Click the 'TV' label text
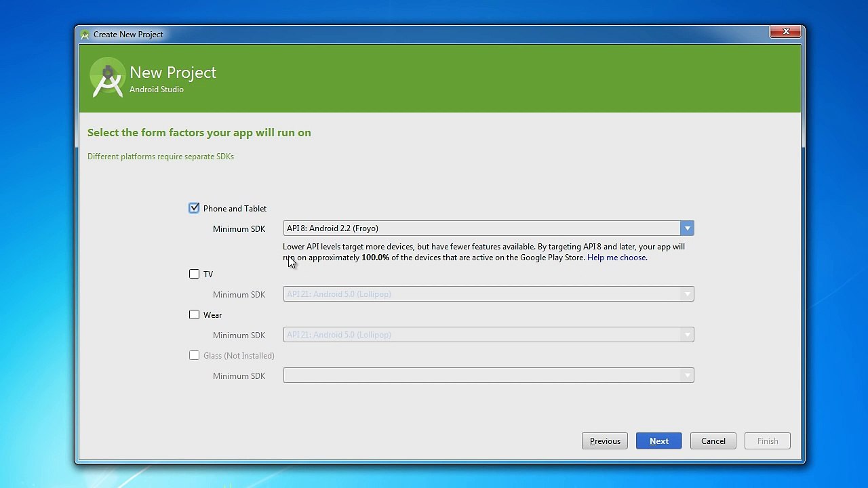Viewport: 868px width, 488px height. click(208, 274)
